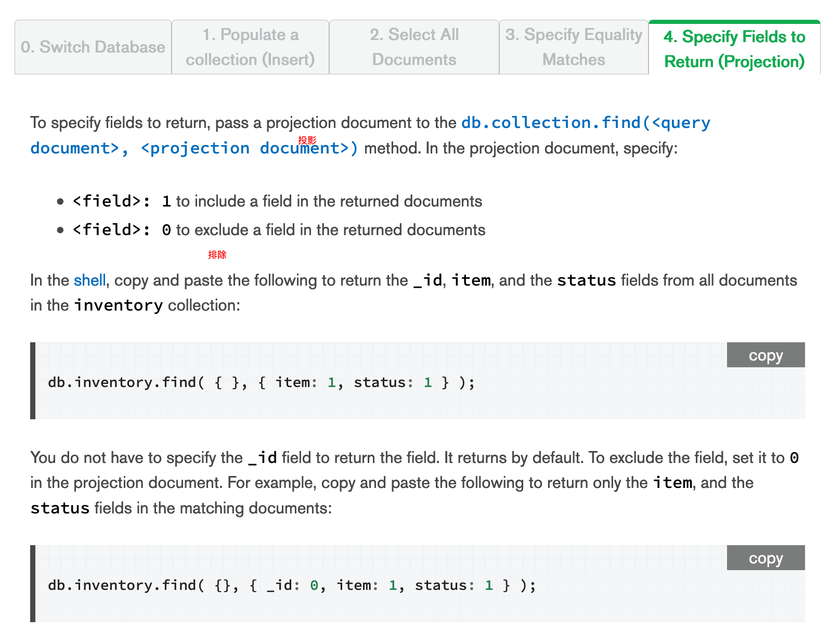Image resolution: width=830 pixels, height=644 pixels.
Task: Click the "<projection document>)" part of the link
Action: pyautogui.click(x=249, y=149)
